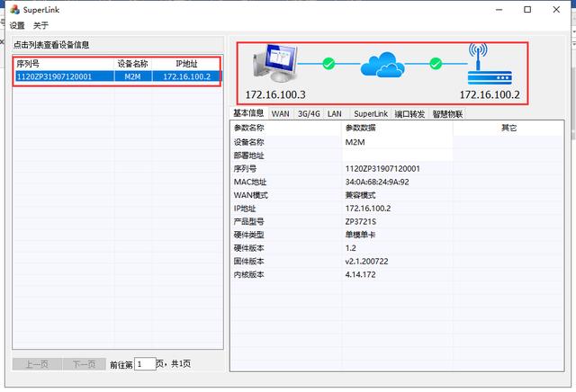Click the IP value 172.16.100.2 in details table
Image resolution: width=576 pixels, height=392 pixels.
368,209
